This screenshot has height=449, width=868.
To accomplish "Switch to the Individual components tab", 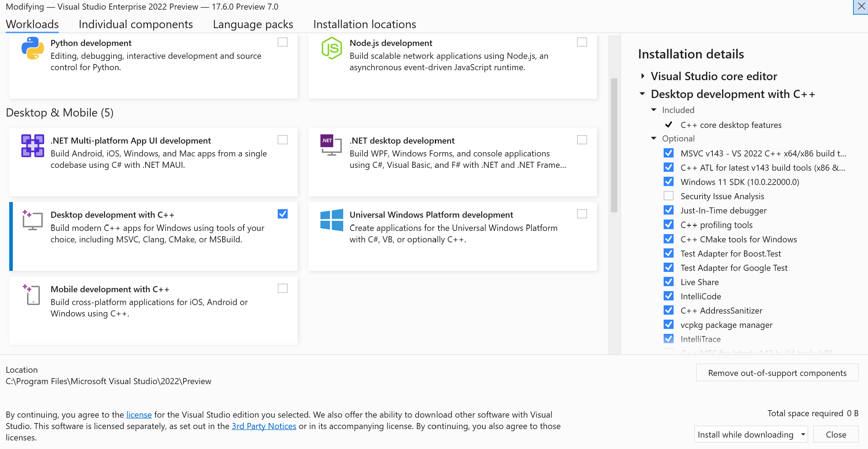I will click(136, 24).
